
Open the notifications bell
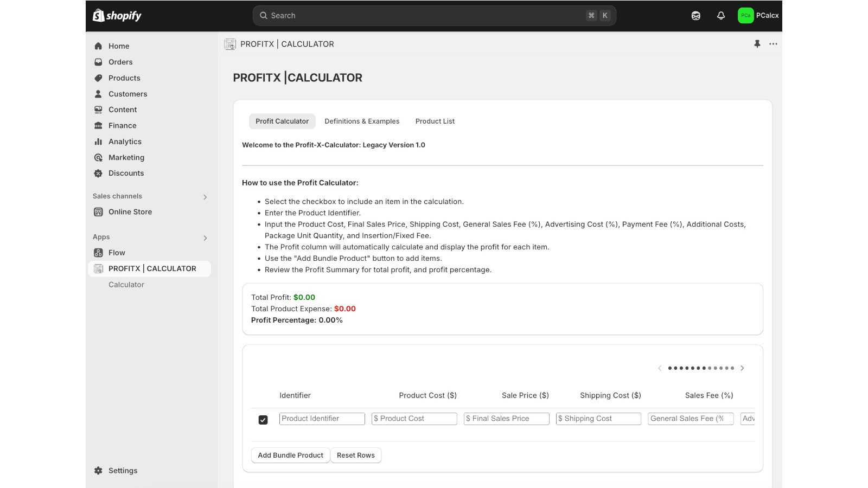(720, 15)
